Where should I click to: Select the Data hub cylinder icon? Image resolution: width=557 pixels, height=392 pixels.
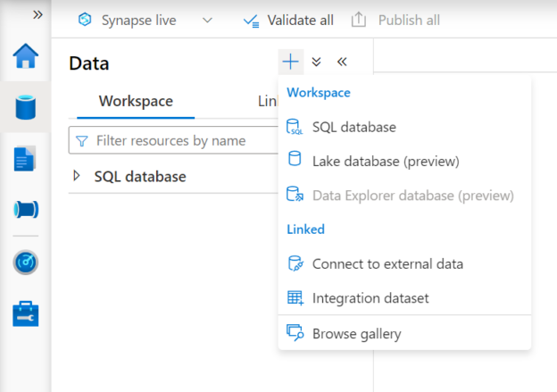[26, 107]
